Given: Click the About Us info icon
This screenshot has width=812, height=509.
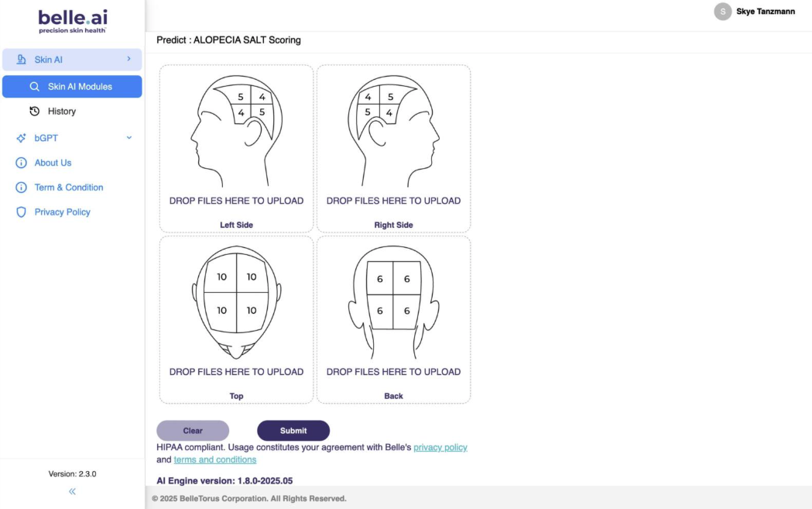Looking at the screenshot, I should (21, 163).
